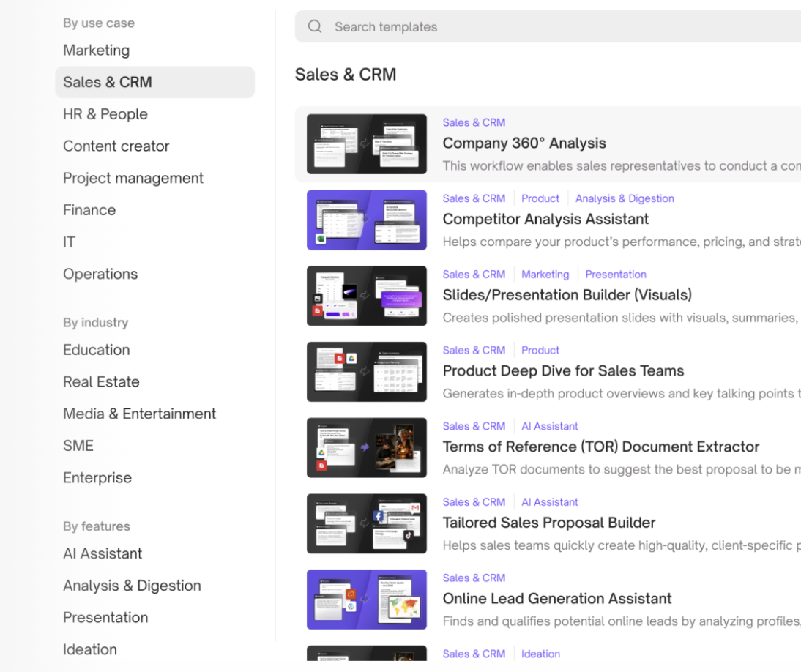Open Terms of Reference Document Extractor title
The image size is (801, 672).
click(600, 447)
